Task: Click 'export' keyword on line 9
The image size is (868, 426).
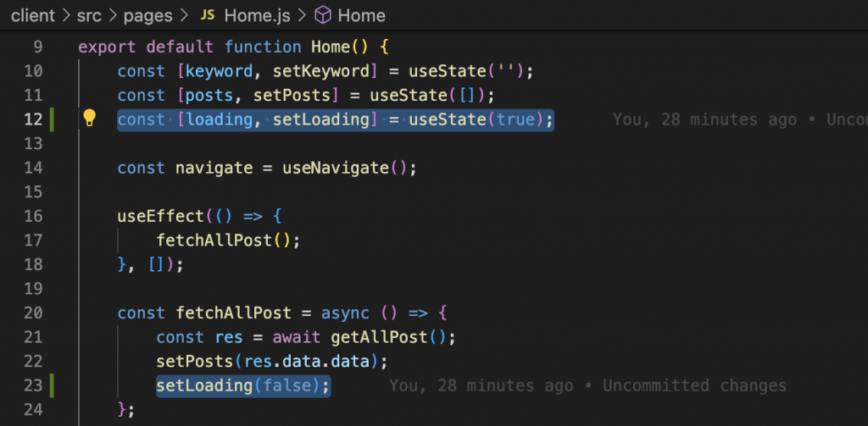Action: (108, 47)
